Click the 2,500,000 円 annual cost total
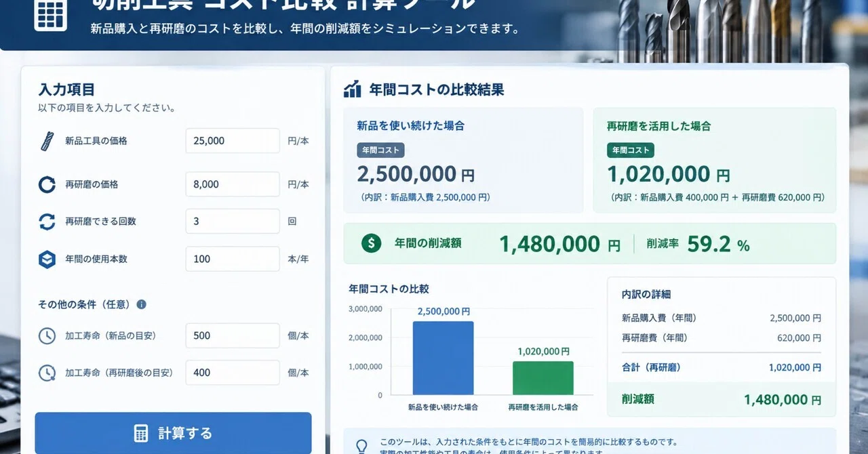This screenshot has height=454, width=868. click(x=416, y=174)
